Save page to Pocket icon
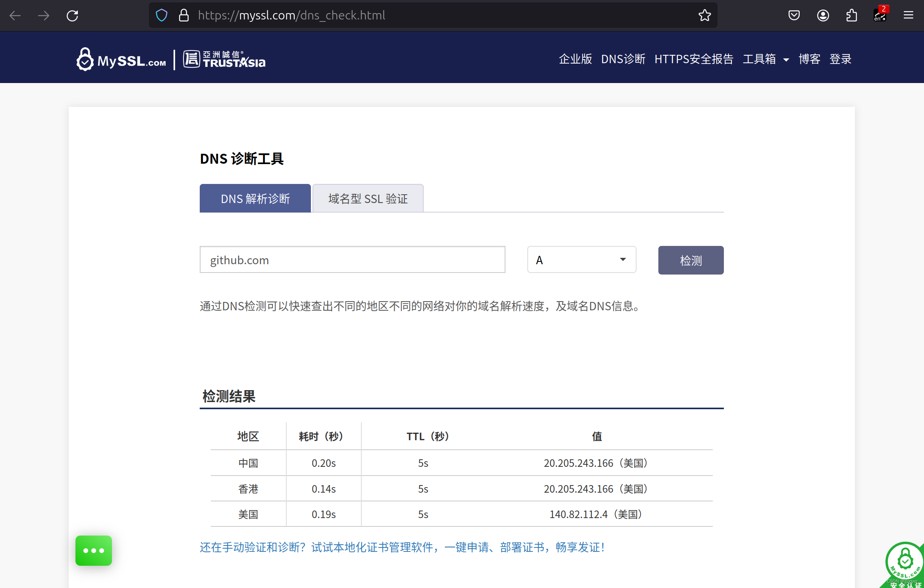Image resolution: width=924 pixels, height=588 pixels. [x=794, y=15]
